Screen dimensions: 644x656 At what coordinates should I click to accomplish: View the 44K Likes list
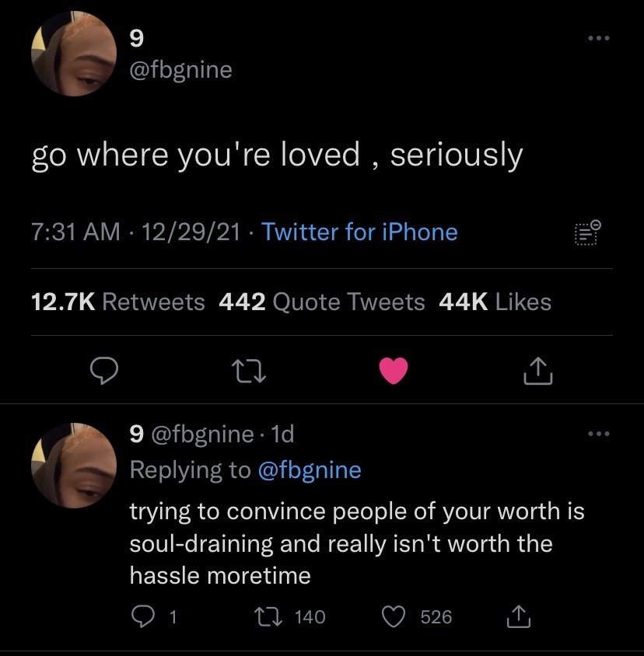click(x=495, y=302)
